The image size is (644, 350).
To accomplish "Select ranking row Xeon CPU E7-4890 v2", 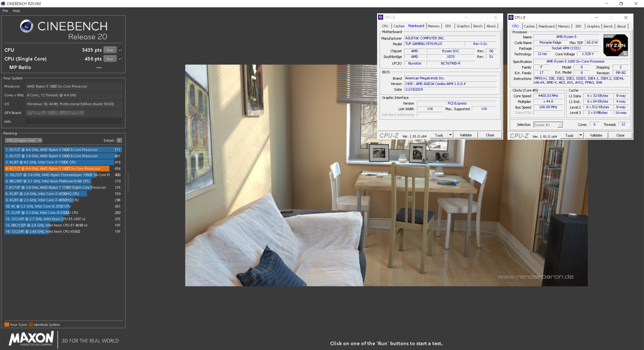I will click(x=63, y=225).
